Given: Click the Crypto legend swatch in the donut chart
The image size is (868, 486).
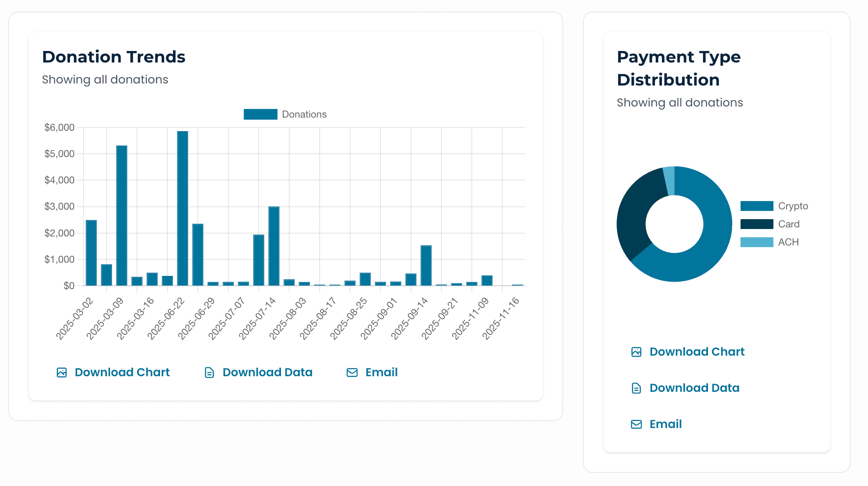Looking at the screenshot, I should (x=756, y=206).
